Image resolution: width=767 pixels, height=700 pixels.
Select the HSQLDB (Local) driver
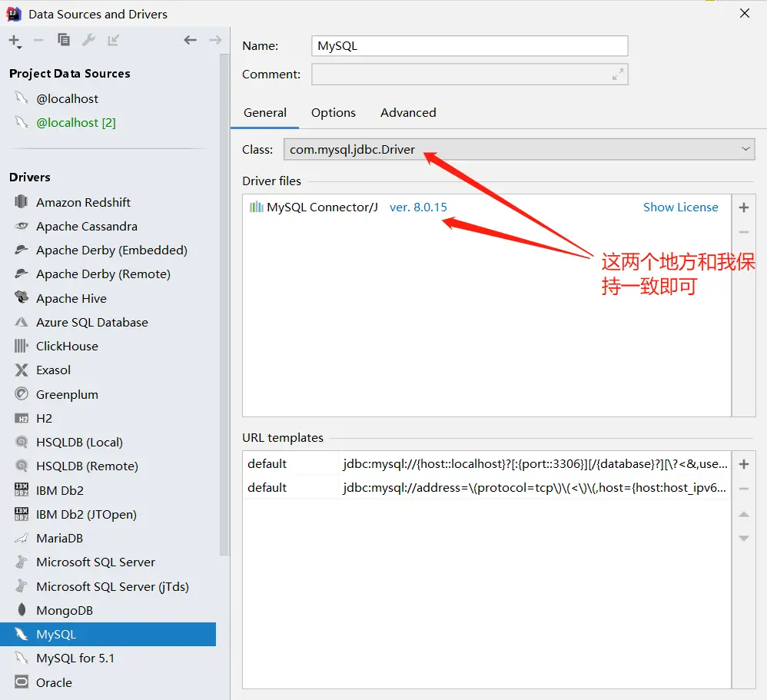tap(79, 443)
